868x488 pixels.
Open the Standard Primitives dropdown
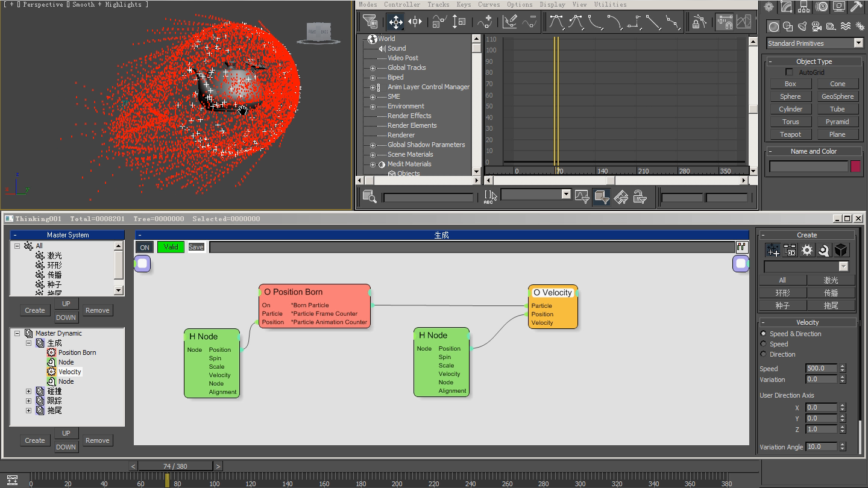[815, 43]
